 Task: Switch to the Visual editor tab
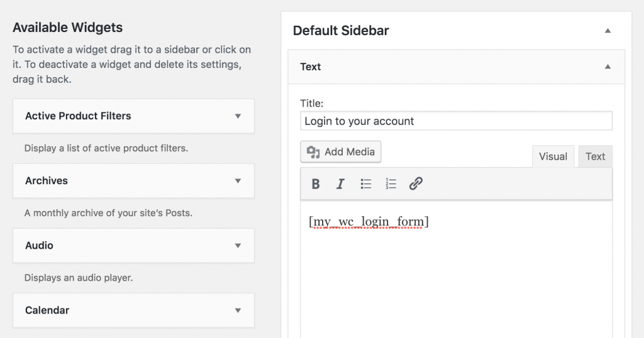point(553,157)
